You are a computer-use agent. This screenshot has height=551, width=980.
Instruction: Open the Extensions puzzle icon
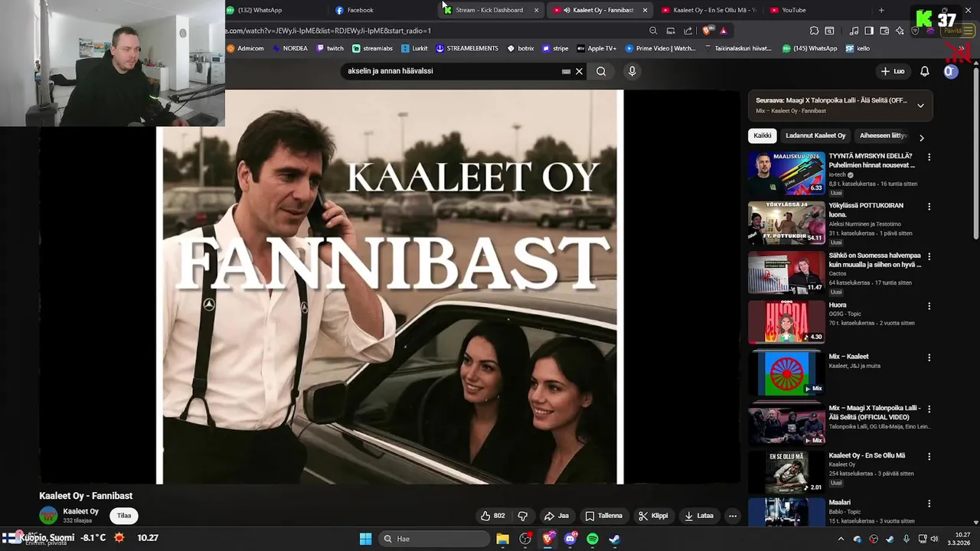pyautogui.click(x=814, y=31)
